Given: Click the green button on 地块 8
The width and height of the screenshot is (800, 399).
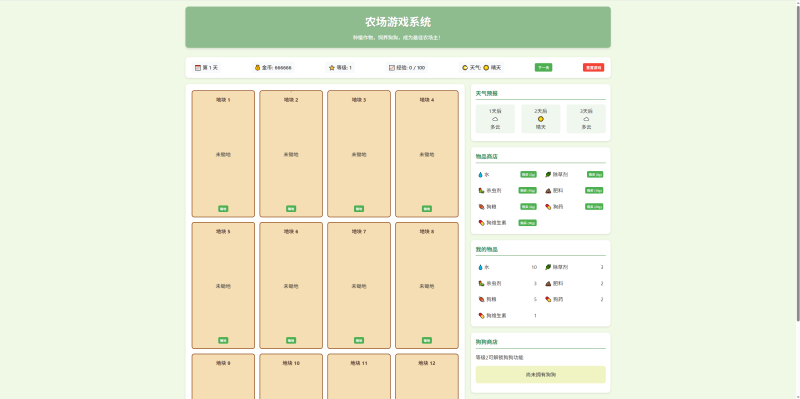Looking at the screenshot, I should coord(427,340).
